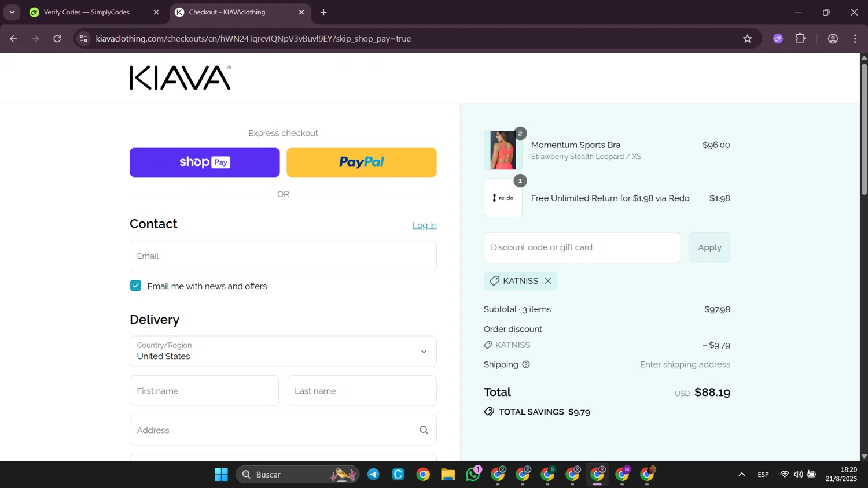Open a new browser tab

pyautogui.click(x=323, y=12)
